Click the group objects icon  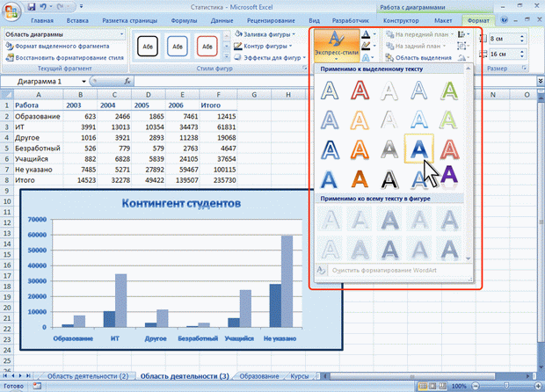(x=461, y=46)
